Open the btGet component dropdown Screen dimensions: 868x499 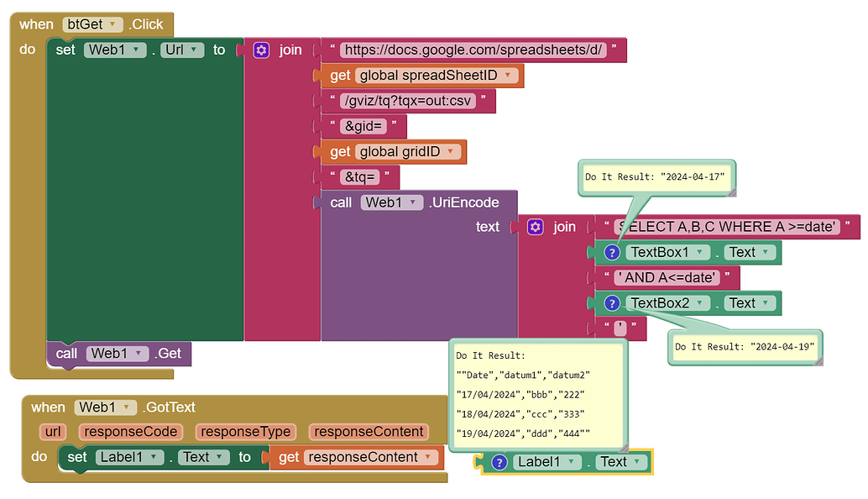pos(111,25)
